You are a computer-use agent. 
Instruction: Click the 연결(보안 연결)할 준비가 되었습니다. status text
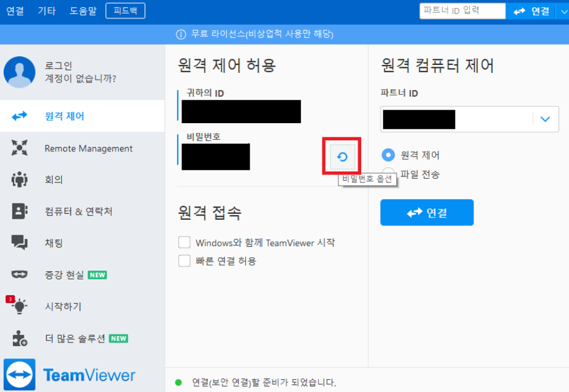point(264,382)
